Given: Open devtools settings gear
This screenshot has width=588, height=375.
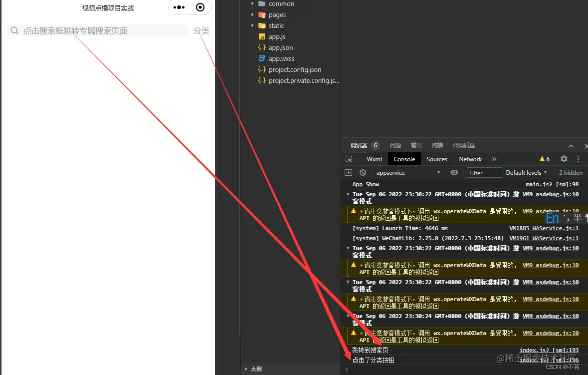Looking at the screenshot, I should (x=564, y=159).
